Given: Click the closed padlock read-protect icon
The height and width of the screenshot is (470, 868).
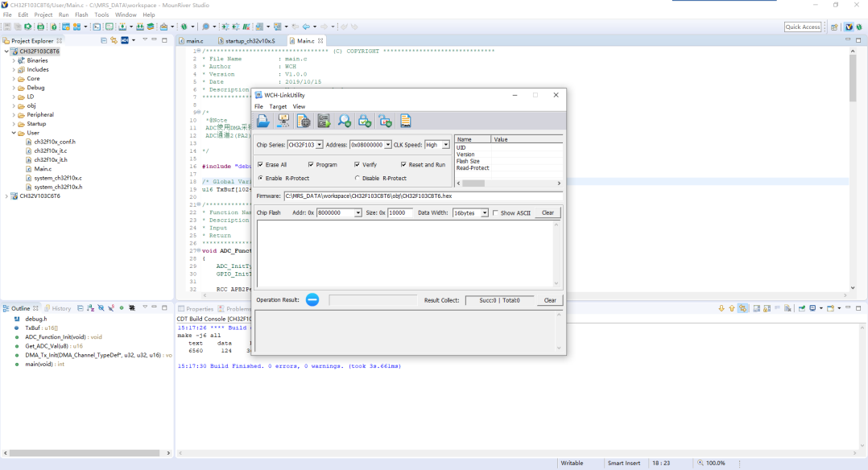Looking at the screenshot, I should pyautogui.click(x=365, y=121).
